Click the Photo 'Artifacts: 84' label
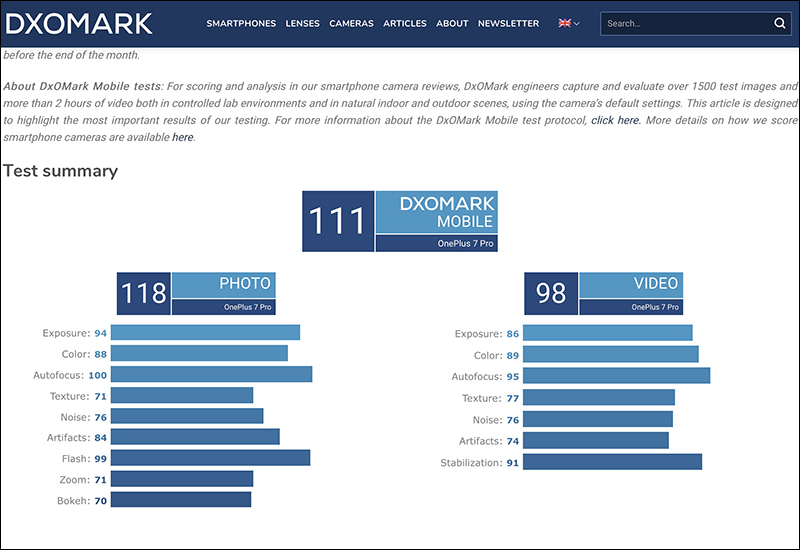This screenshot has width=800, height=550. [77, 437]
